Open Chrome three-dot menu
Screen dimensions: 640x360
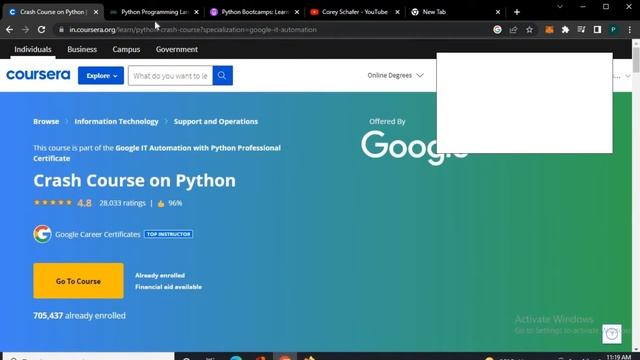pos(629,29)
